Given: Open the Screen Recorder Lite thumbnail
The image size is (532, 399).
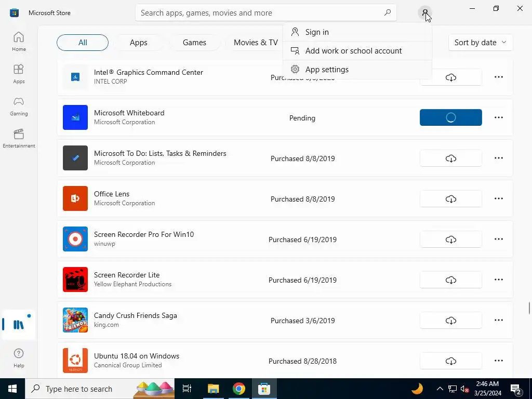Looking at the screenshot, I should click(x=75, y=280).
